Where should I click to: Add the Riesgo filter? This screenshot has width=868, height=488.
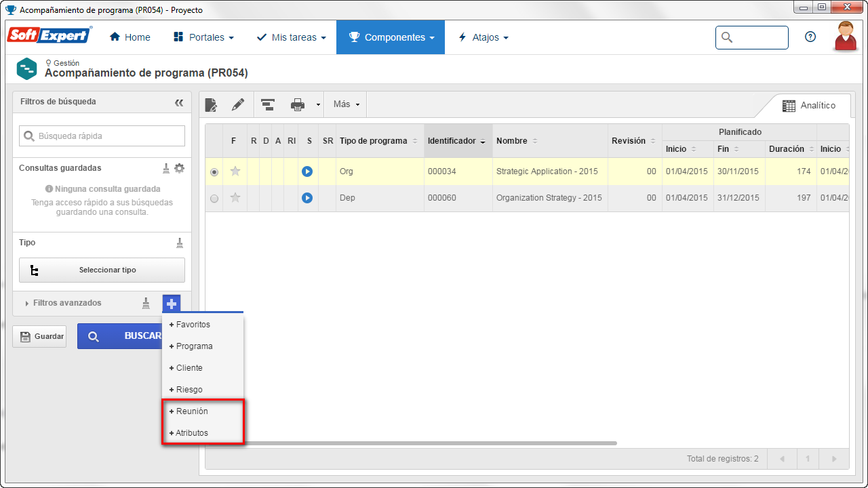click(203, 390)
